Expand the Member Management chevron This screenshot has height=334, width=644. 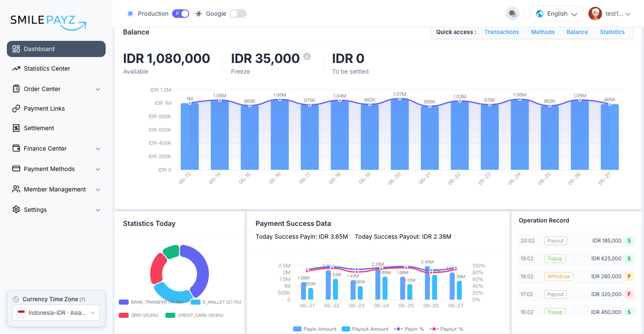(x=98, y=190)
